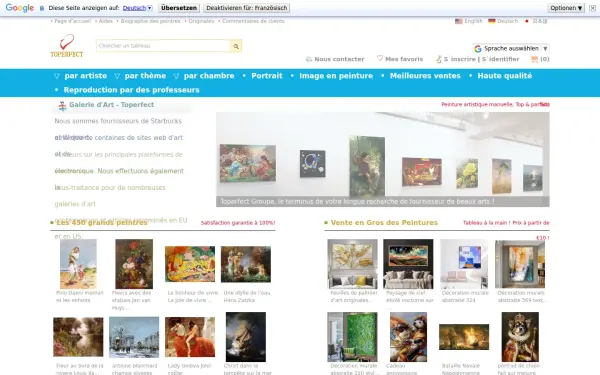Open the shopping cart icon
The height and width of the screenshot is (375, 600).
point(535,59)
